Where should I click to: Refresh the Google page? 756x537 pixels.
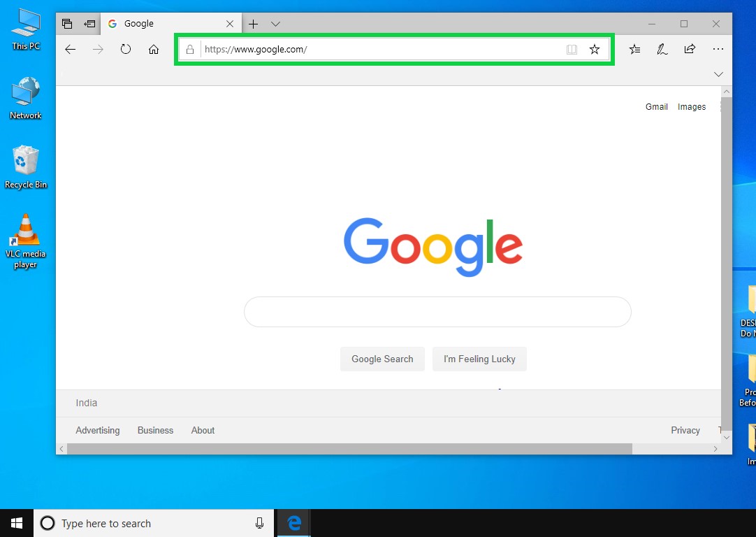click(x=126, y=49)
